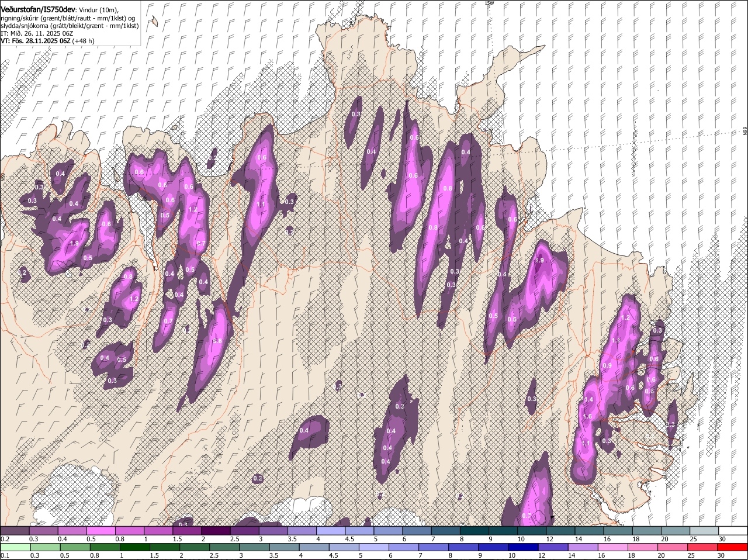The height and width of the screenshot is (560, 748).
Task: Pick the bright pink upper swatch between 0.5 and 0.8
Action: (101, 530)
